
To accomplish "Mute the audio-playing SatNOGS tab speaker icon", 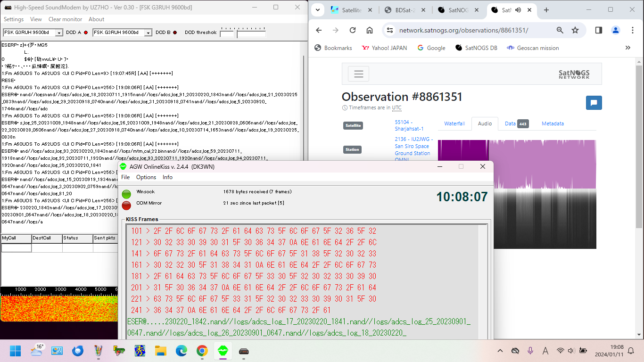I will point(518,10).
